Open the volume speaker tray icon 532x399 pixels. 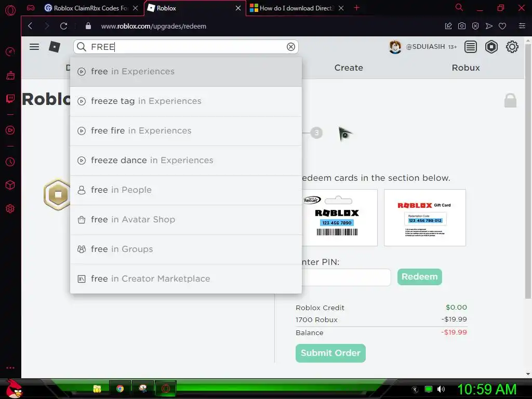(441, 389)
